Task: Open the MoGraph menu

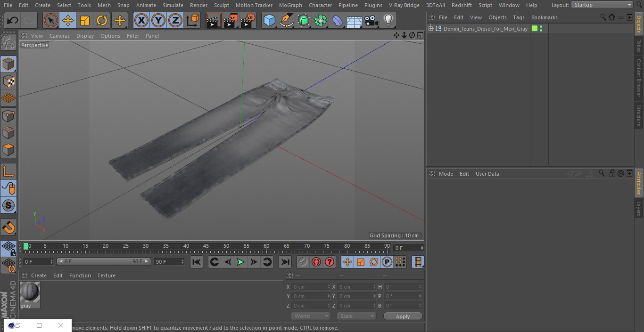Action: [x=290, y=5]
